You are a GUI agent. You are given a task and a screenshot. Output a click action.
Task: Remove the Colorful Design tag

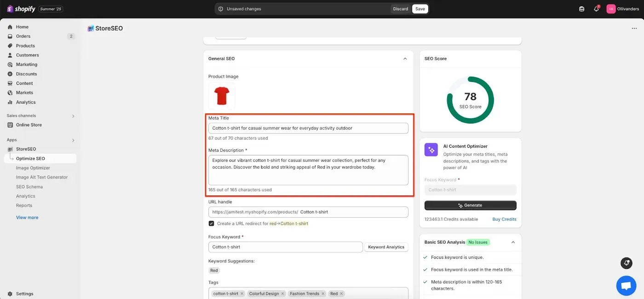(282, 293)
